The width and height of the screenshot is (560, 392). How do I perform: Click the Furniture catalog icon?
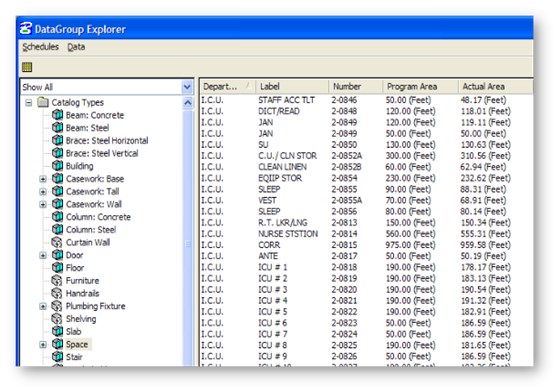click(57, 280)
